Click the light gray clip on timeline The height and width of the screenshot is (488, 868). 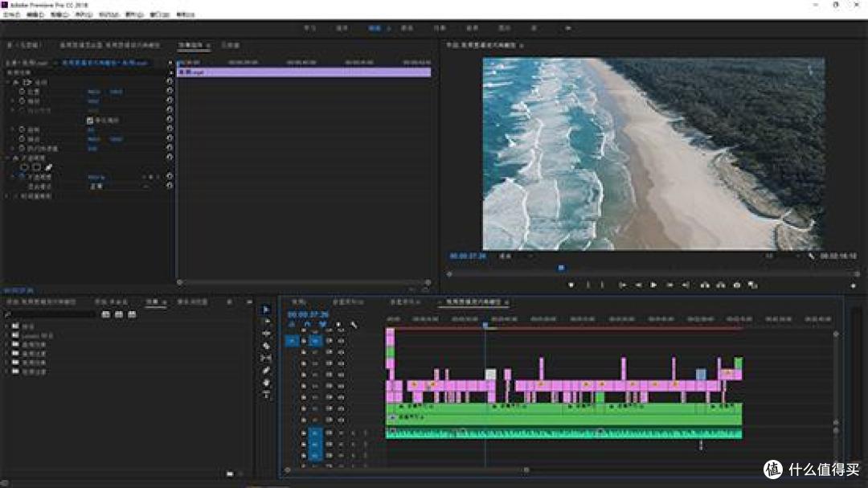[490, 374]
